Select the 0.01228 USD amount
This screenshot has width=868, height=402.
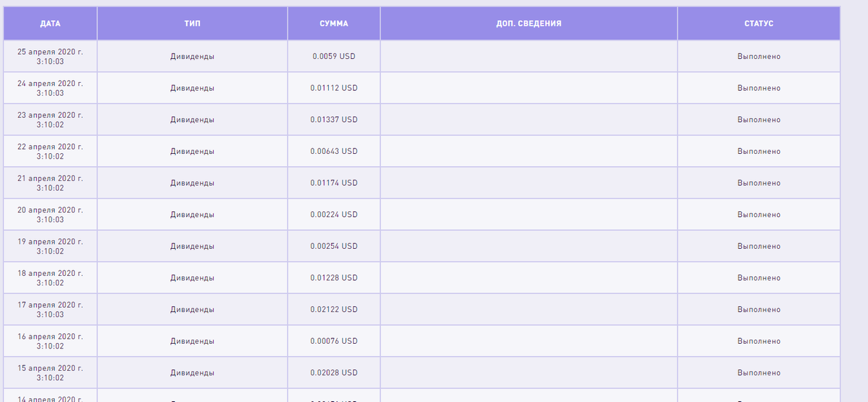334,278
